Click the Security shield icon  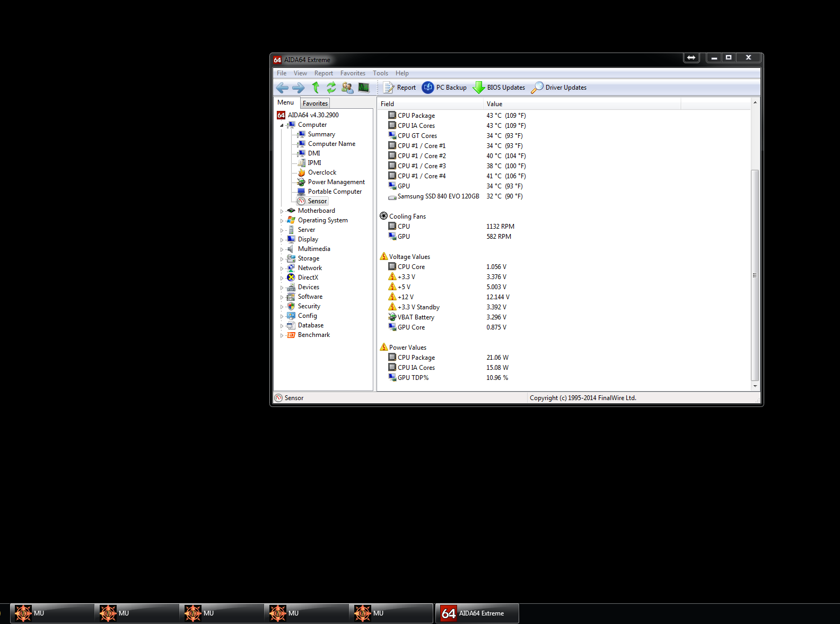(x=291, y=306)
